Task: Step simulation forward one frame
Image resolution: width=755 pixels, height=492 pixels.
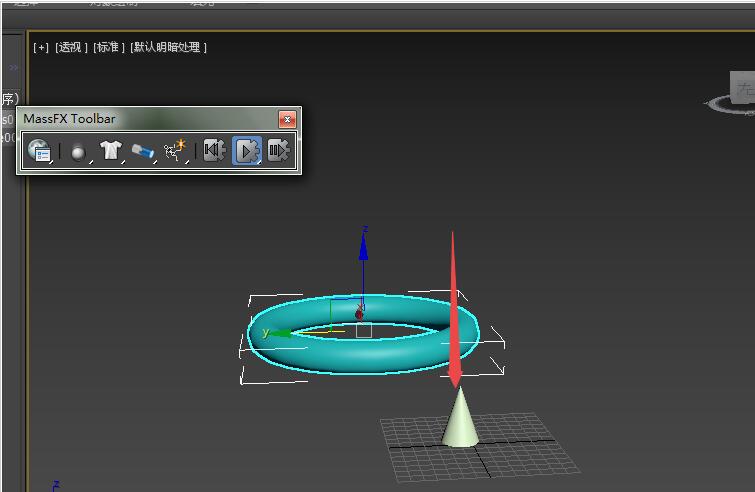Action: coord(278,151)
